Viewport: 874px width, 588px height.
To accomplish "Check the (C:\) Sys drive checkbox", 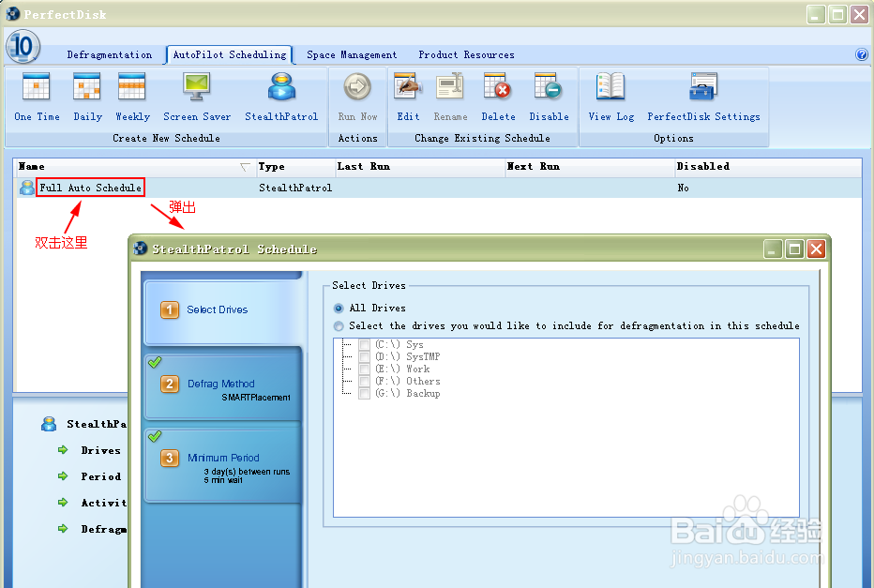I will (x=365, y=344).
